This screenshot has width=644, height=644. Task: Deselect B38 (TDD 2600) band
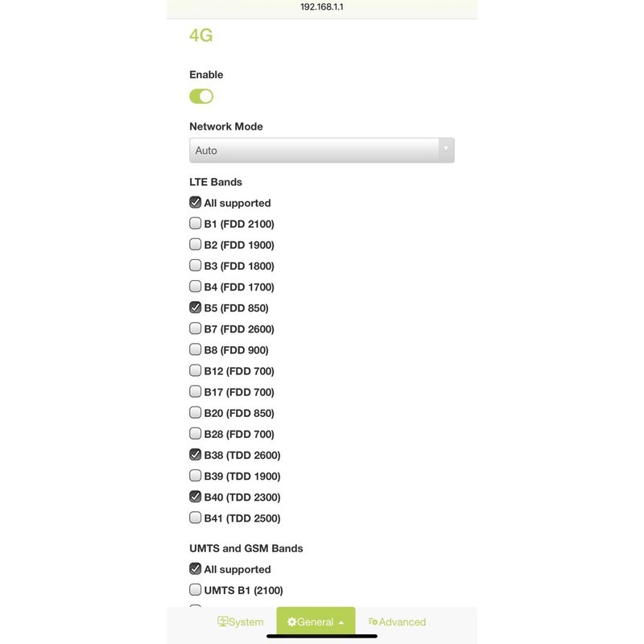[x=195, y=455]
